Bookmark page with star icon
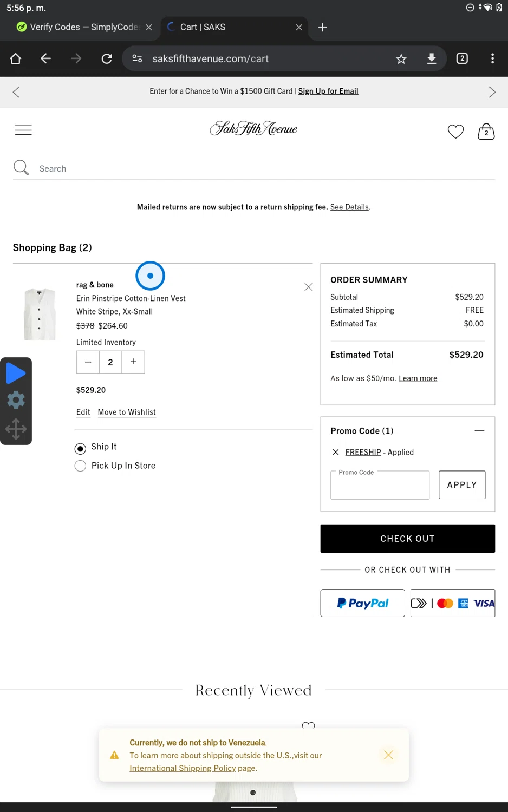Image resolution: width=508 pixels, height=812 pixels. point(401,59)
